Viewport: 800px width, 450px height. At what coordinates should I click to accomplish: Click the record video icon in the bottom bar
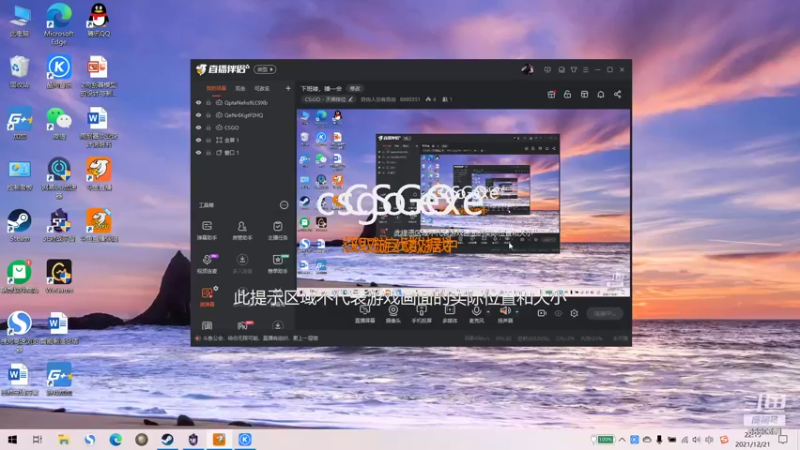[x=542, y=313]
